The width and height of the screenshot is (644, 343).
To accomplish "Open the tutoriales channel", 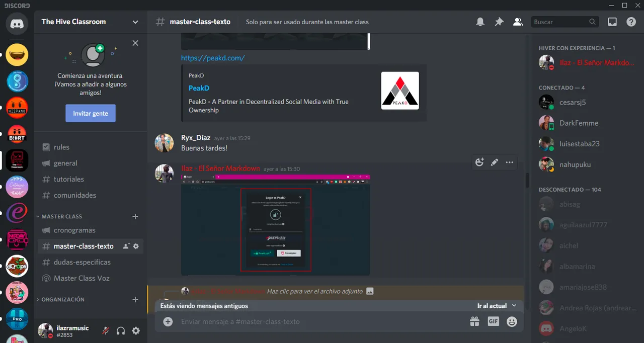I will (91, 179).
